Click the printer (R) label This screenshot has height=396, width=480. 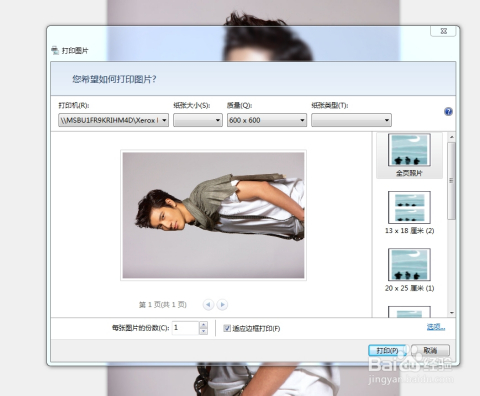74,106
